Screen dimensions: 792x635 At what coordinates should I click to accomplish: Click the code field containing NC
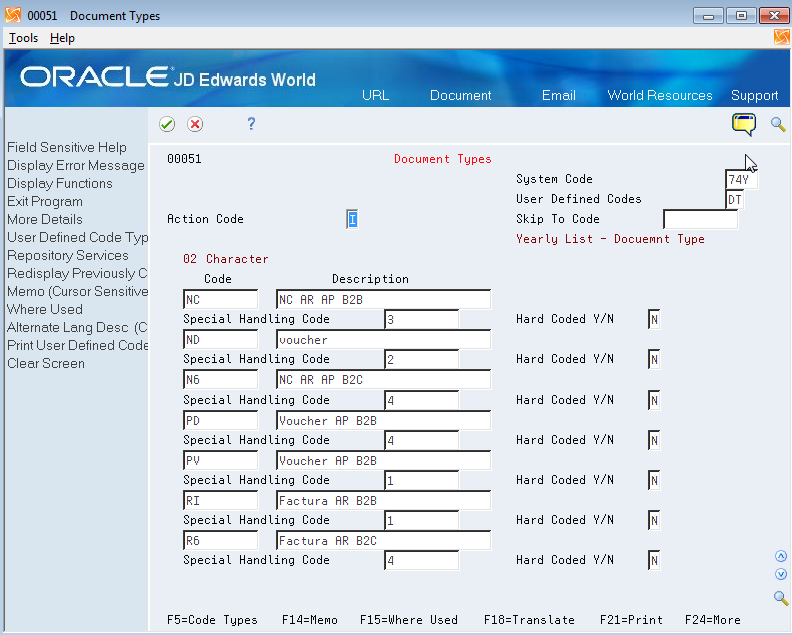pos(221,300)
